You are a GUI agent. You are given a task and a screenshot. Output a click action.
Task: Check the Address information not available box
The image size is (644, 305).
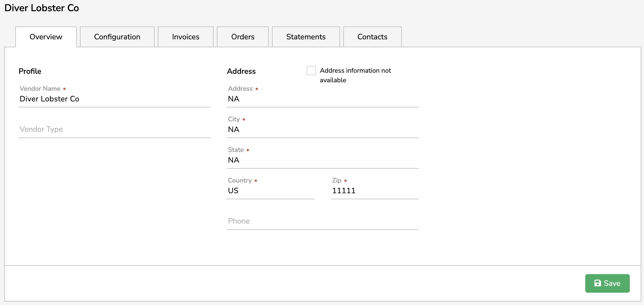coord(311,71)
